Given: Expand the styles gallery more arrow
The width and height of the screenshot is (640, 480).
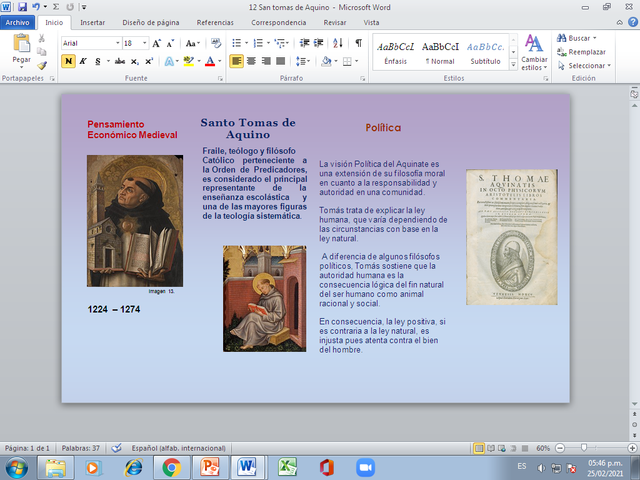Looking at the screenshot, I should 513,64.
